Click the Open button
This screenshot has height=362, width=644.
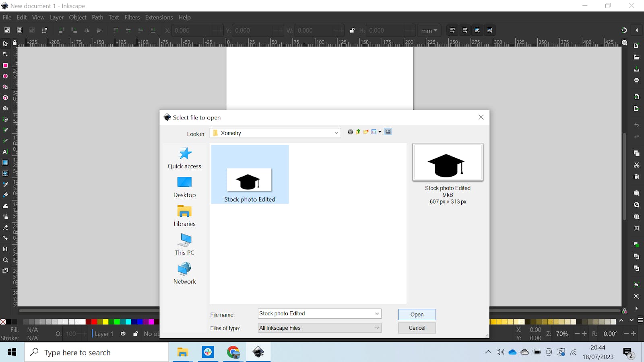(x=417, y=314)
